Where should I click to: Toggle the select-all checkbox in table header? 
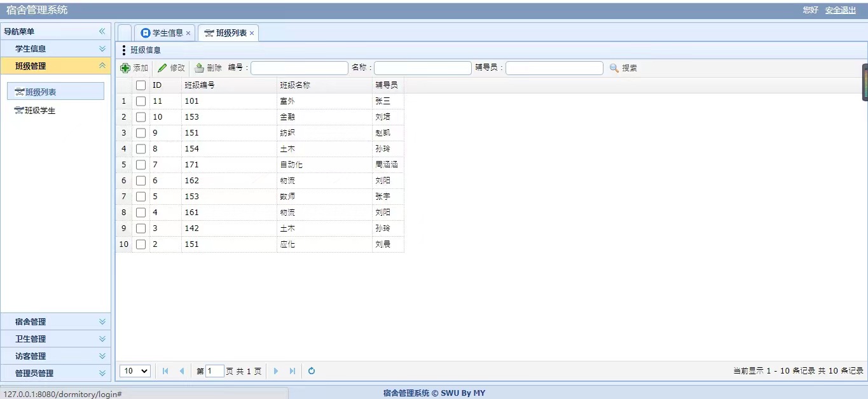coord(141,85)
